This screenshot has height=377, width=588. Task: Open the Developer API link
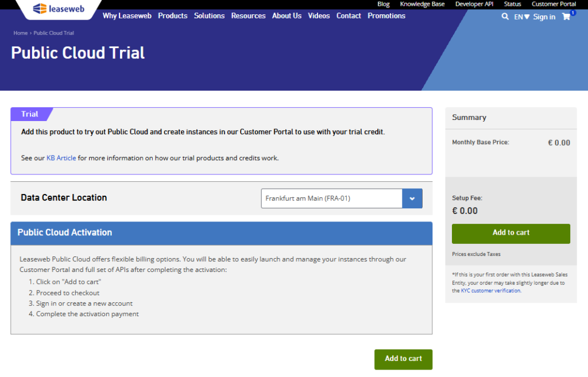(474, 4)
